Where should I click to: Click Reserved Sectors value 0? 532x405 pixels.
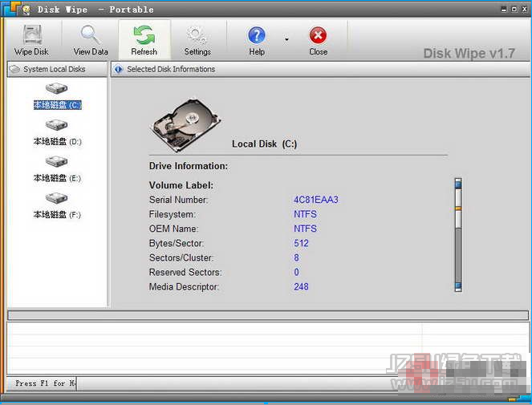297,272
